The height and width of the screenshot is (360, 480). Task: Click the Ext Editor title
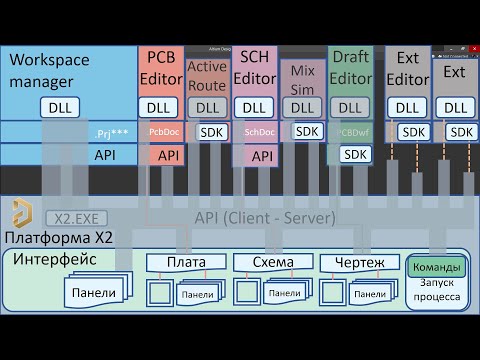tap(408, 69)
